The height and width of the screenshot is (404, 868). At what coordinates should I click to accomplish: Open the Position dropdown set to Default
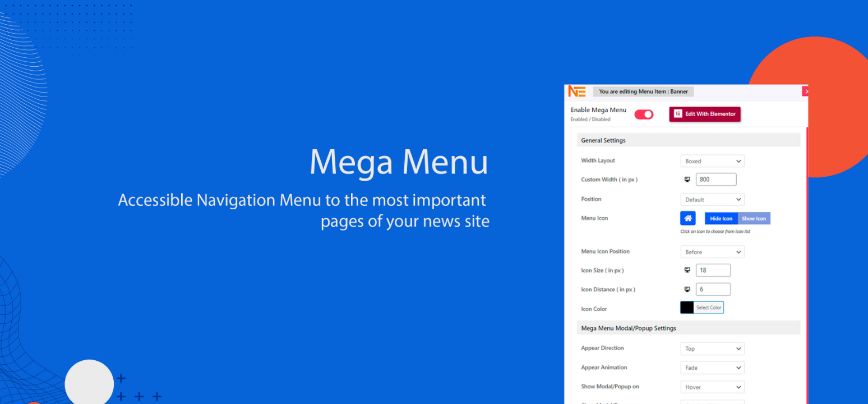point(712,200)
